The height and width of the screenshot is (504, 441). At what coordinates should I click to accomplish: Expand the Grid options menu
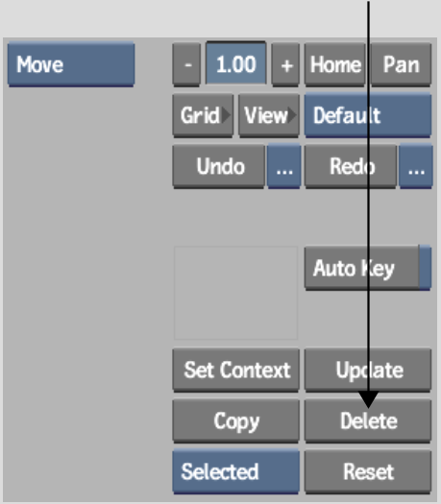coord(203,115)
